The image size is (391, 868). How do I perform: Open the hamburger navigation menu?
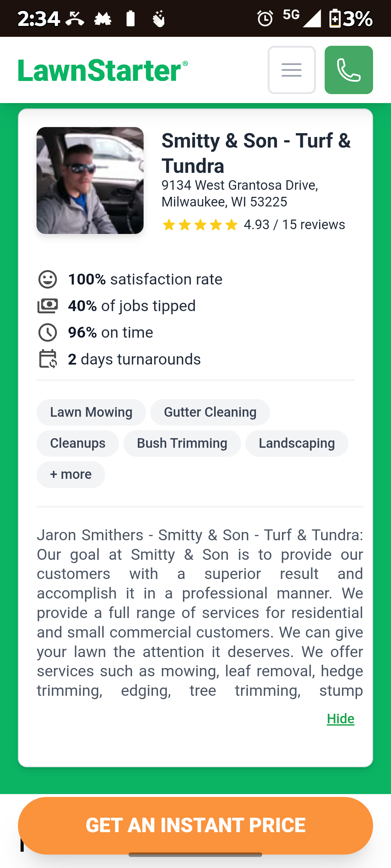[291, 70]
